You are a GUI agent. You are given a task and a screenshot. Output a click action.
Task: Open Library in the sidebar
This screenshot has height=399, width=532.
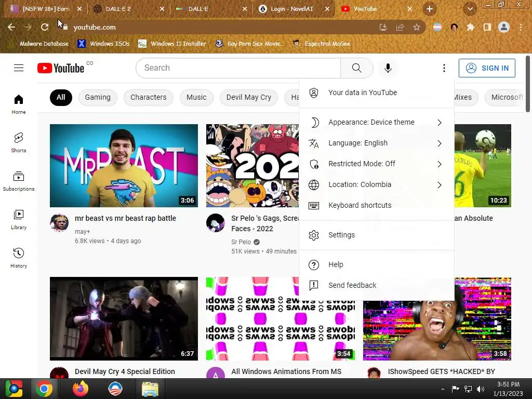coord(19,220)
